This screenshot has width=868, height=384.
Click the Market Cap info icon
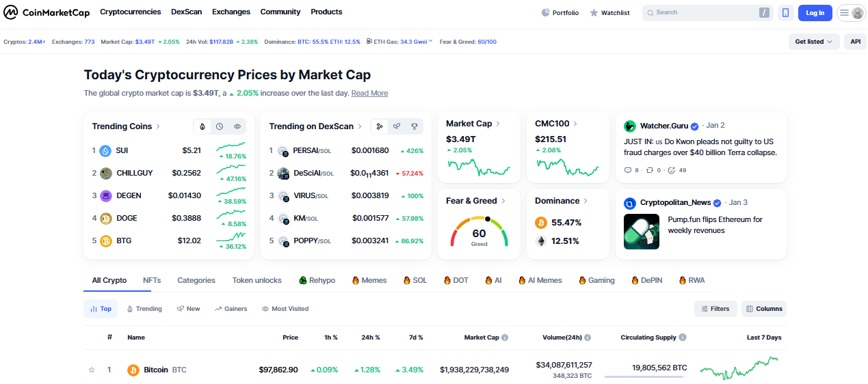(505, 338)
